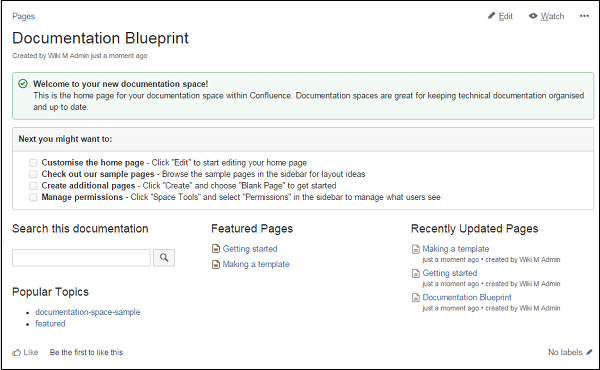
Task: Click page icon beside Featured Getting started
Action: tap(216, 249)
